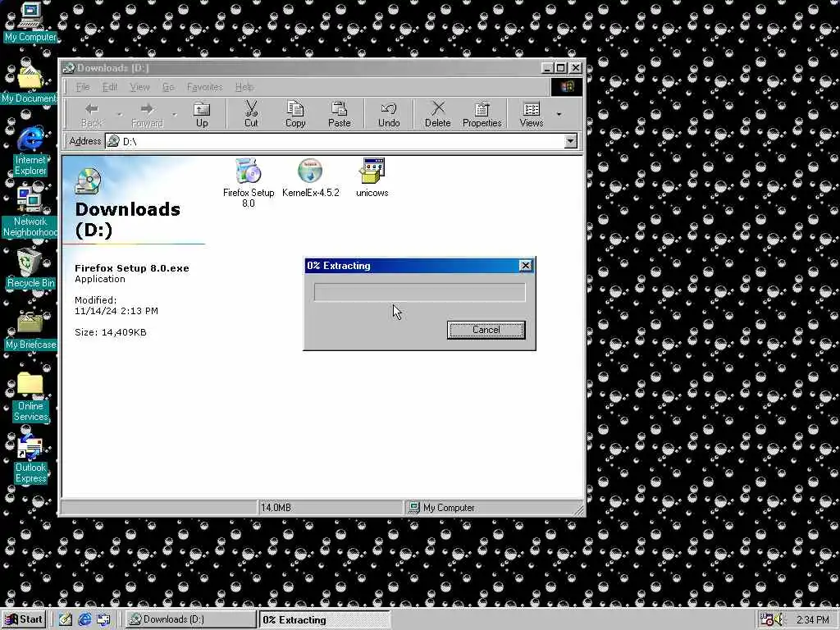Open the Help menu

point(244,87)
